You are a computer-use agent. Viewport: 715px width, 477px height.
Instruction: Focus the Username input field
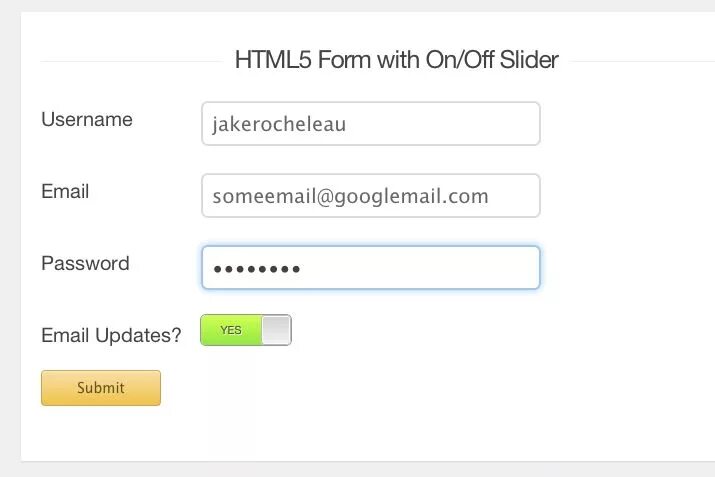tap(371, 124)
